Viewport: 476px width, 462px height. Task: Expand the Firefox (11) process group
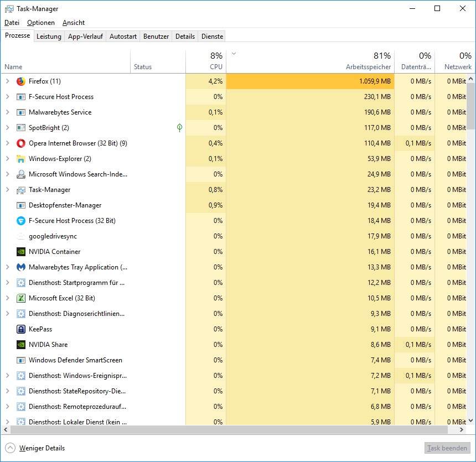8,81
